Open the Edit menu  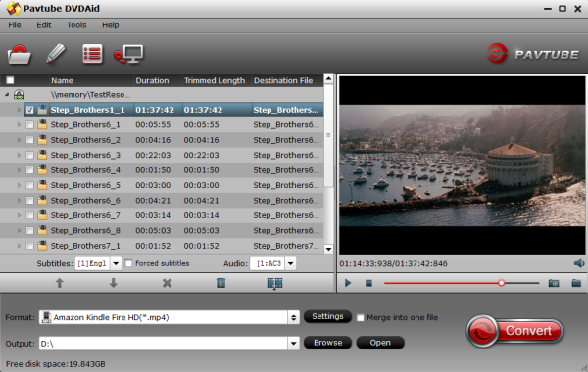pos(44,25)
